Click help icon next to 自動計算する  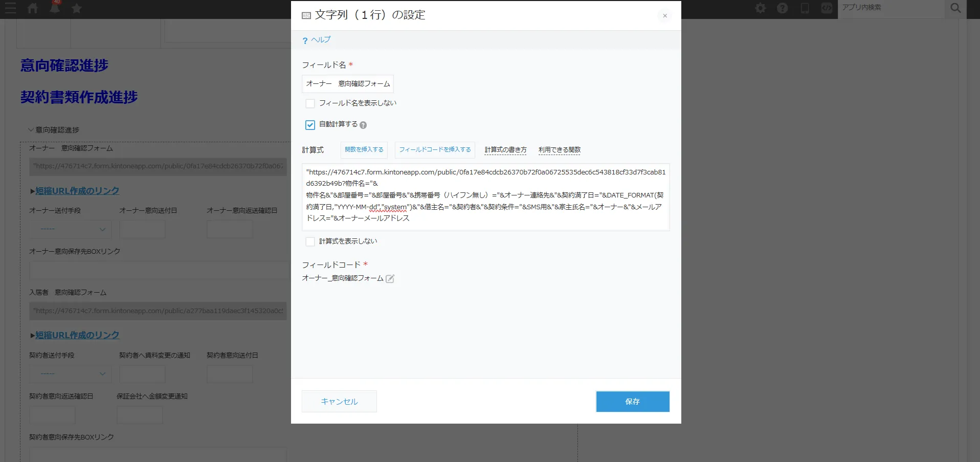(x=363, y=125)
